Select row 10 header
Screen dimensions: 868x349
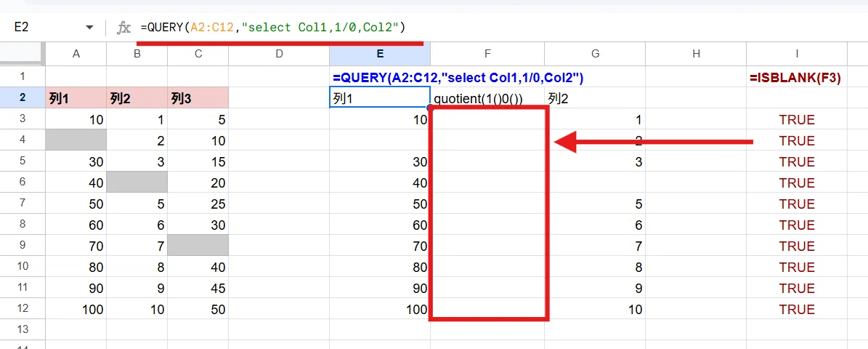pos(22,266)
